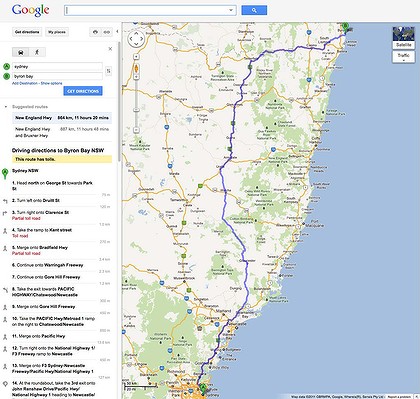
Task: Click the green A pin next to Sydney NSW
Action: (5, 174)
